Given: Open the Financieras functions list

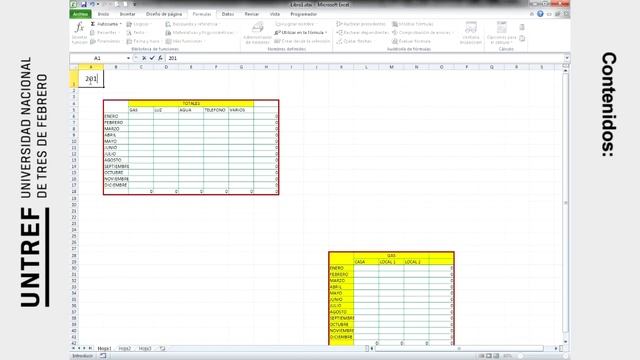Looking at the screenshot, I should click(105, 41).
